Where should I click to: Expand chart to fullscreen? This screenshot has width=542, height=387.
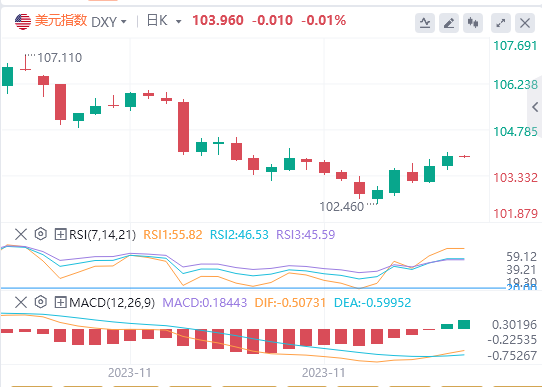click(501, 23)
